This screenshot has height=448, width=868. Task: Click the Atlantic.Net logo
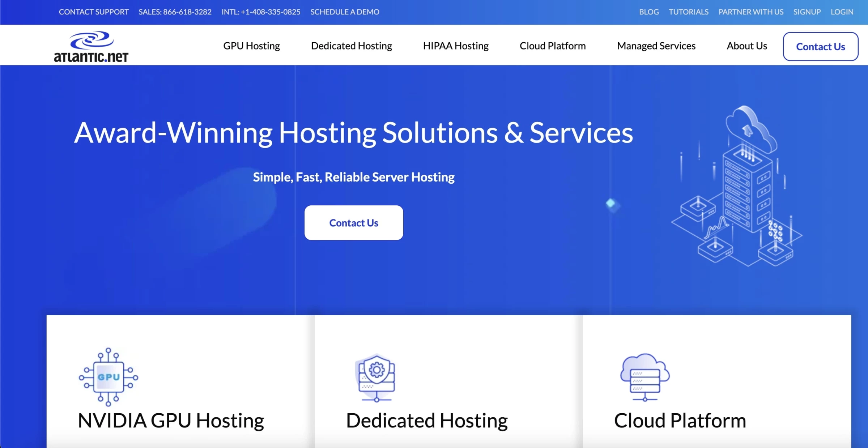tap(91, 47)
